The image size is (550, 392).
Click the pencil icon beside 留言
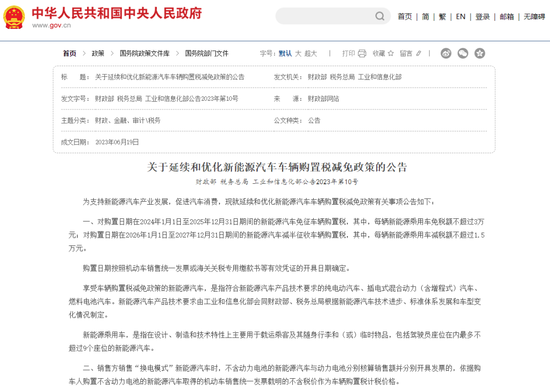pyautogui.click(x=419, y=53)
